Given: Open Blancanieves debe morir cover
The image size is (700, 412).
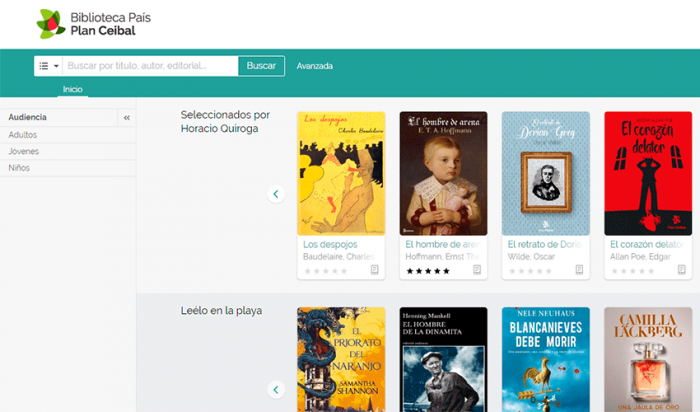Looking at the screenshot, I should point(546,359).
